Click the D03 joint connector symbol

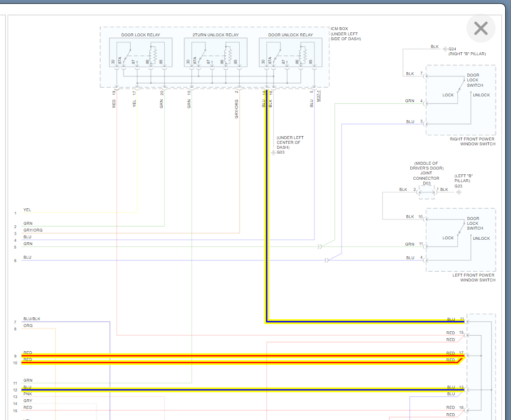click(426, 192)
